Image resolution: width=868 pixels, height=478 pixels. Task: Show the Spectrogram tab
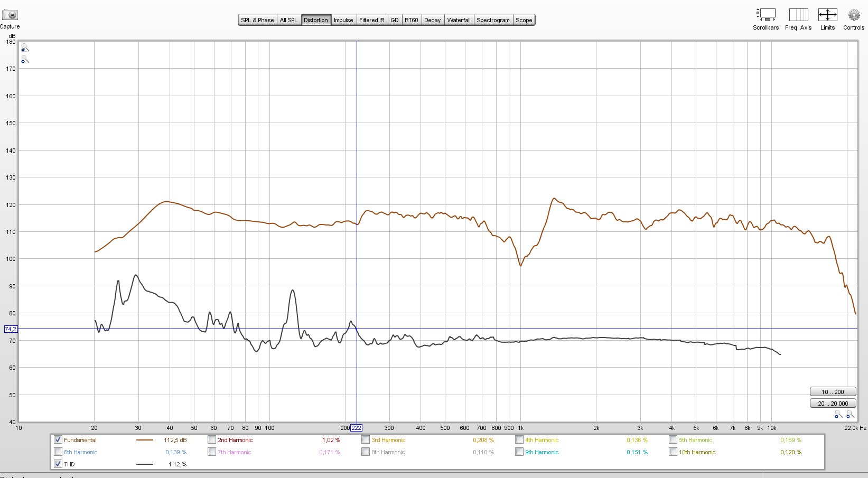pos(493,20)
